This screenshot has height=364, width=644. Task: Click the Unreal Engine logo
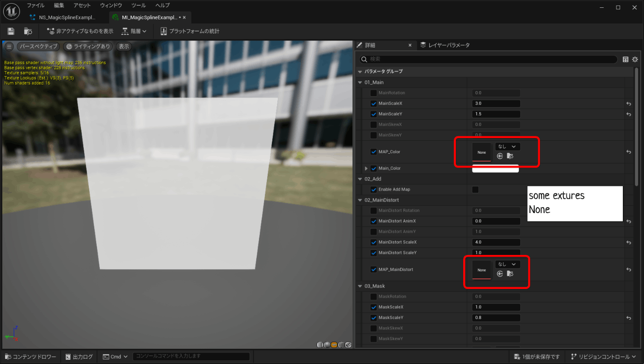tap(11, 12)
